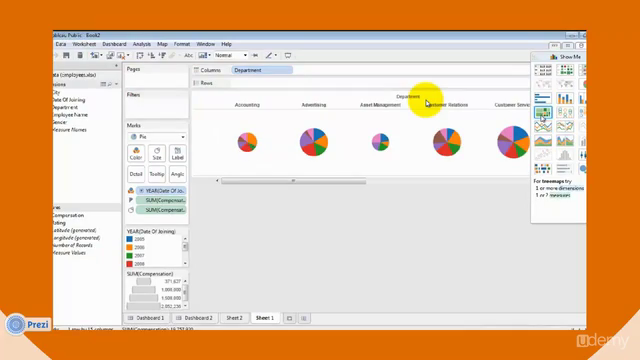The image size is (640, 360).
Task: Open the Help menu
Action: 226,44
